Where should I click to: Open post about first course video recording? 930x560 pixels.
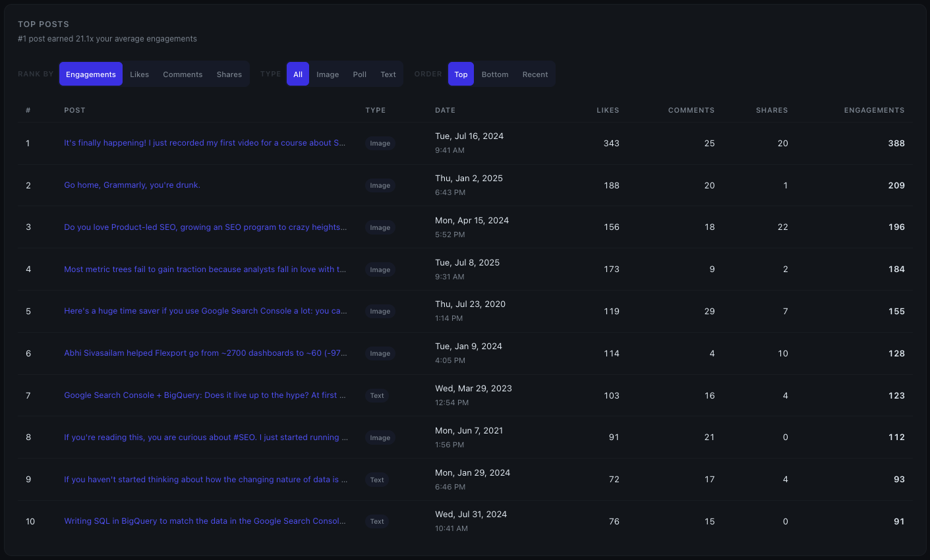point(204,143)
